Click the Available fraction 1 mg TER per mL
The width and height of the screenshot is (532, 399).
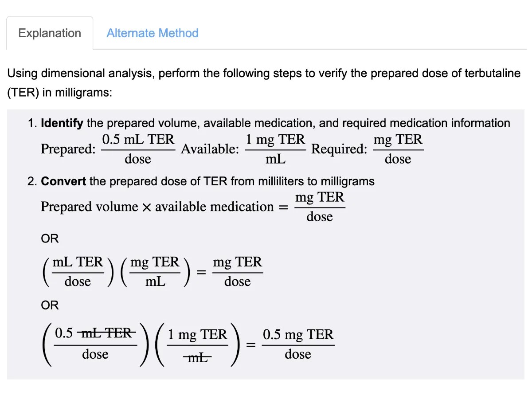click(x=275, y=149)
